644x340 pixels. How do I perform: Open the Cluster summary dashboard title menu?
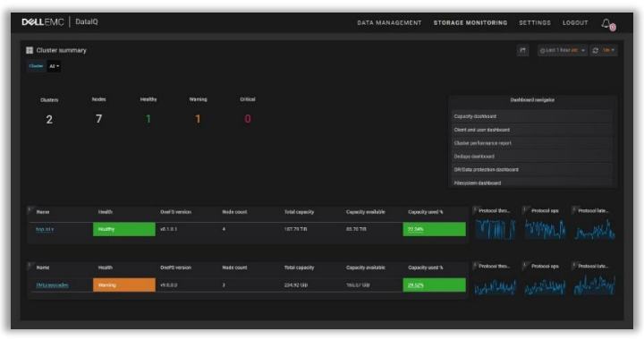61,50
